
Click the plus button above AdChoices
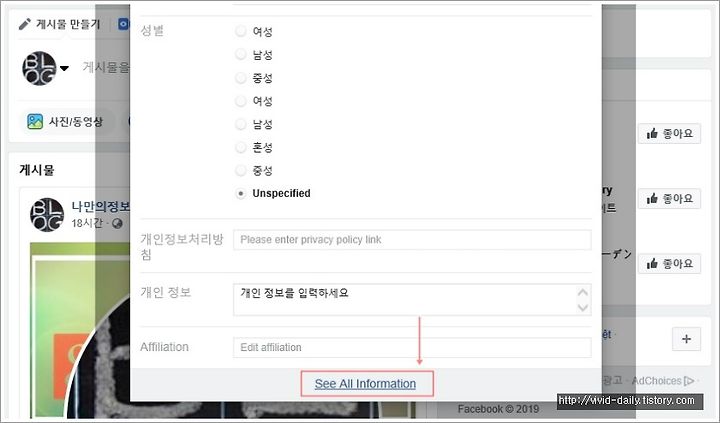tap(686, 339)
